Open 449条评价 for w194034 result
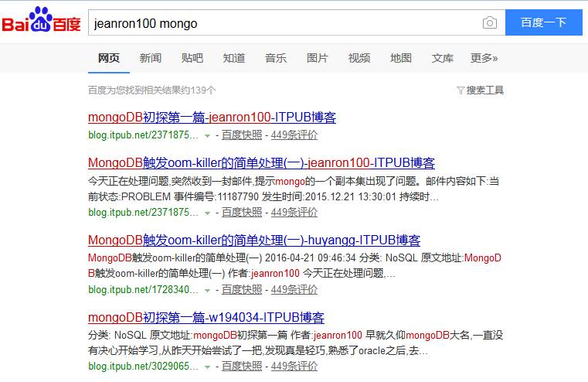The width and height of the screenshot is (588, 382). pos(294,367)
